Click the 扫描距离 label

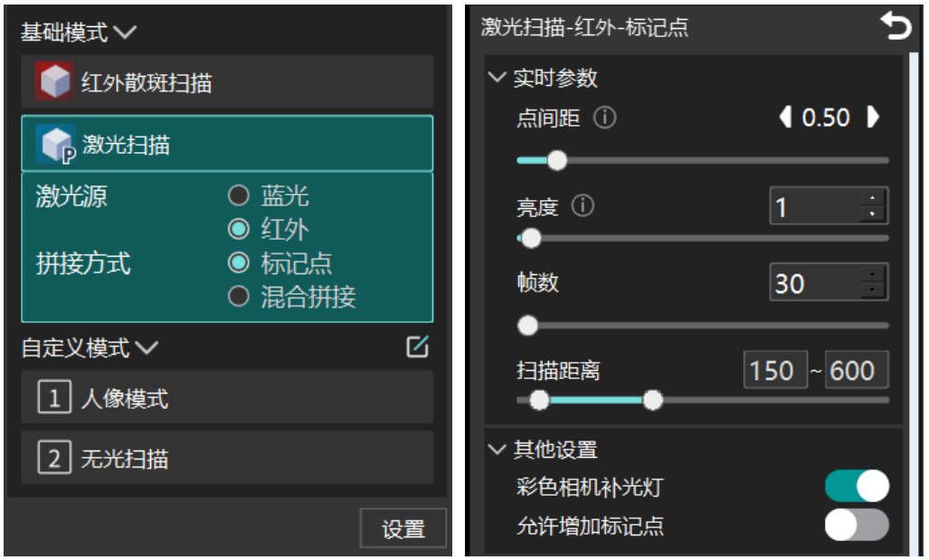(x=558, y=370)
